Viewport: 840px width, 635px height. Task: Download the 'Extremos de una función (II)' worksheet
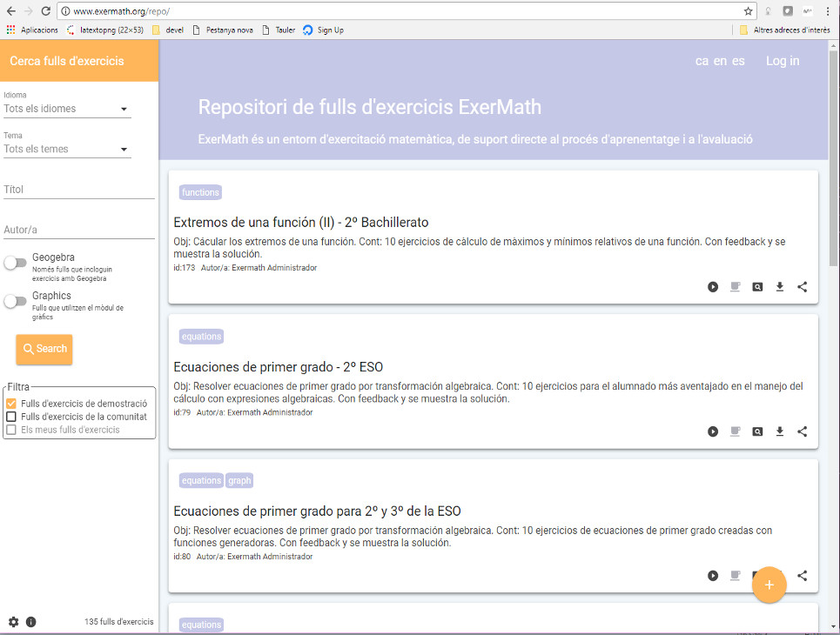780,287
